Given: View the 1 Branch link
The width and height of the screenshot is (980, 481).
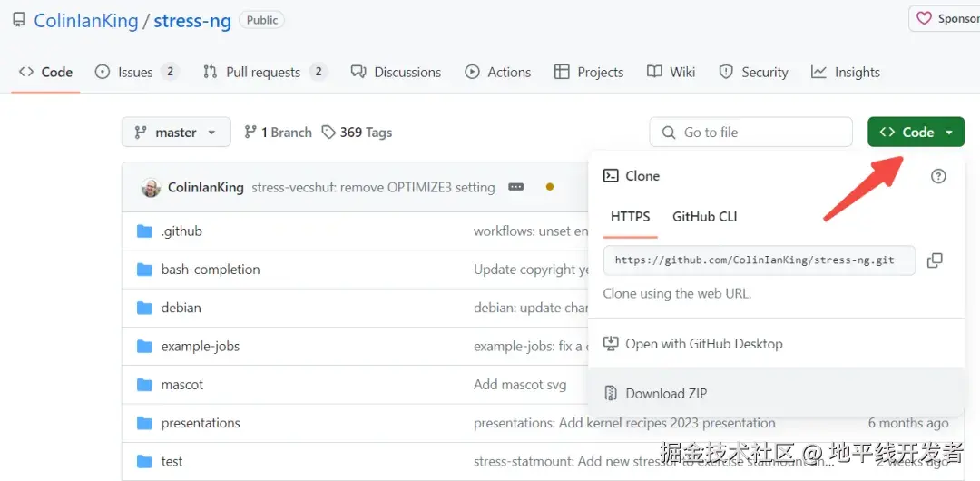Looking at the screenshot, I should 278,132.
